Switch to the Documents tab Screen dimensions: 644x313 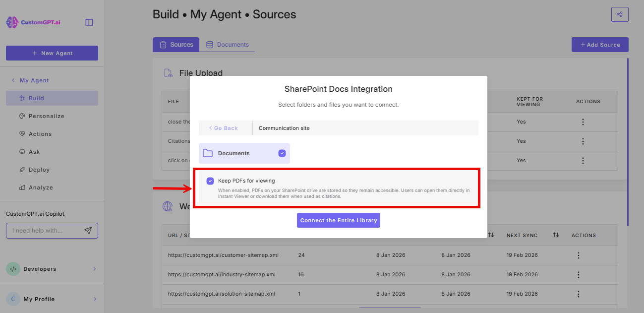click(x=227, y=45)
